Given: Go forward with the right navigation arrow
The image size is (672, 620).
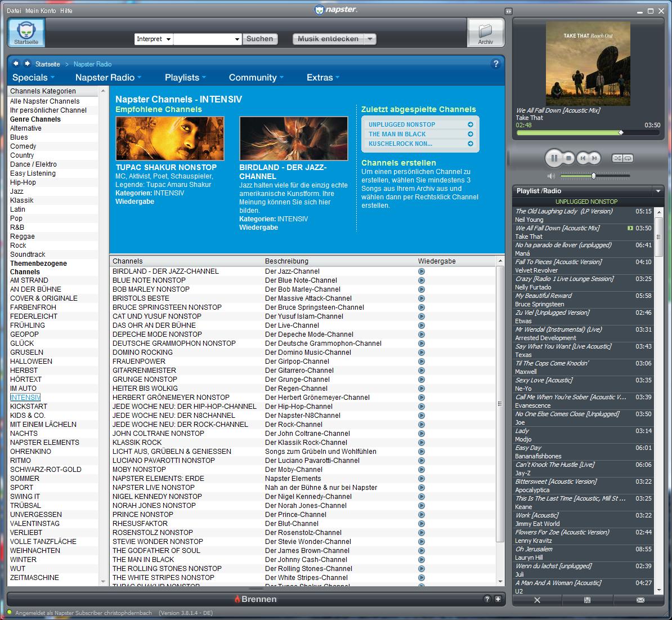Looking at the screenshot, I should pyautogui.click(x=27, y=64).
